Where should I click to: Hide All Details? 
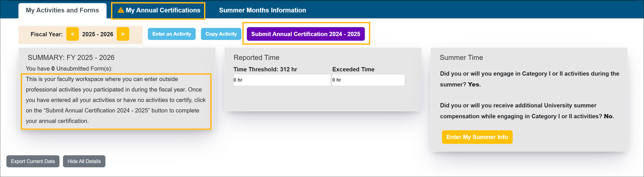(x=84, y=161)
